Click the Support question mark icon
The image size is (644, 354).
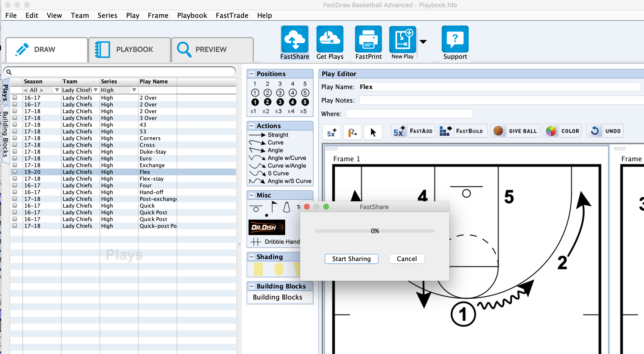[x=455, y=39]
